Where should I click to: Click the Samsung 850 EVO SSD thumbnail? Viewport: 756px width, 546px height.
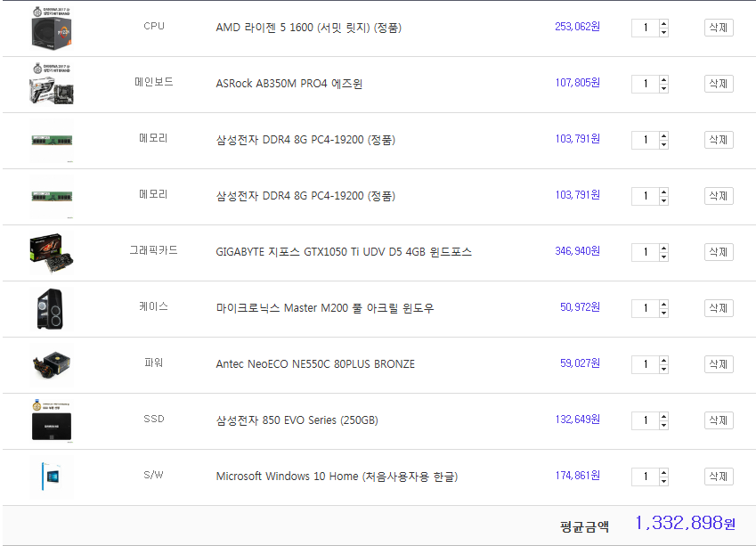click(51, 420)
